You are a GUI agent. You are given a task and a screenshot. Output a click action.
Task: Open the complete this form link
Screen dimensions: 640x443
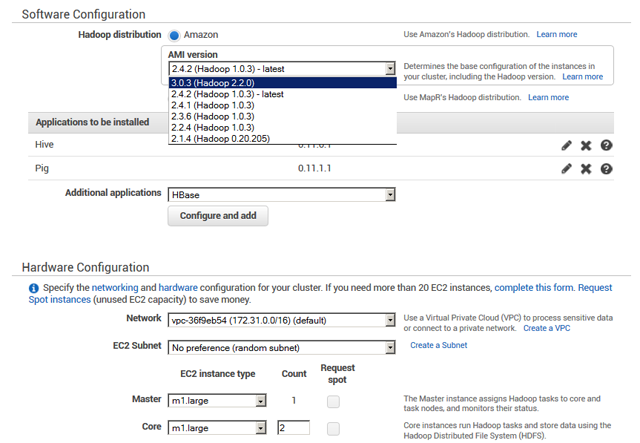click(534, 287)
